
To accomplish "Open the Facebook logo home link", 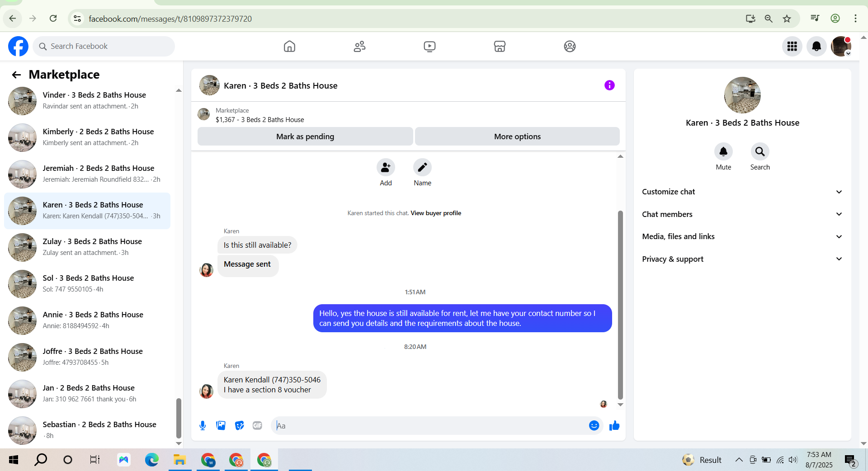I will click(x=18, y=46).
